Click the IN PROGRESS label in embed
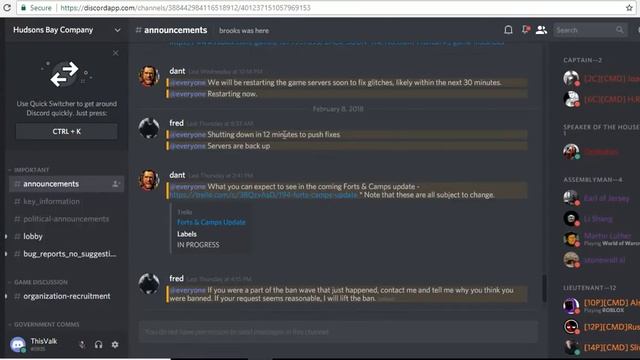 pos(198,245)
